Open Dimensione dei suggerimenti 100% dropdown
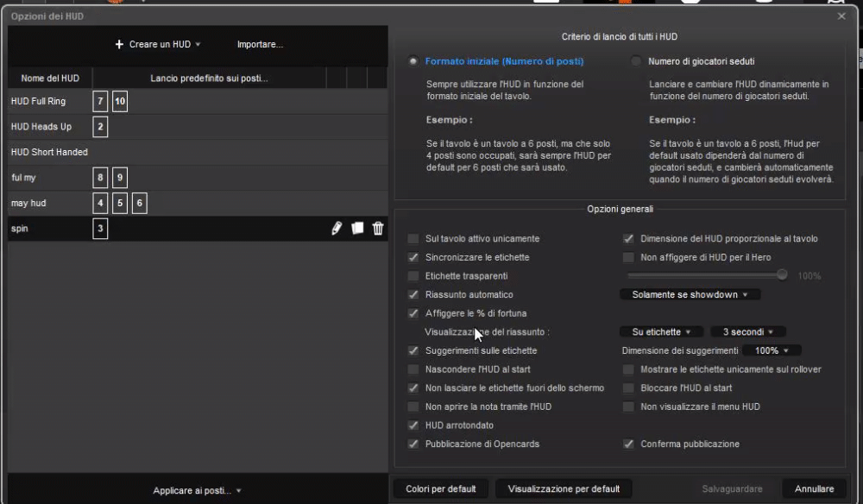Viewport: 863px width, 504px height. [x=772, y=350]
